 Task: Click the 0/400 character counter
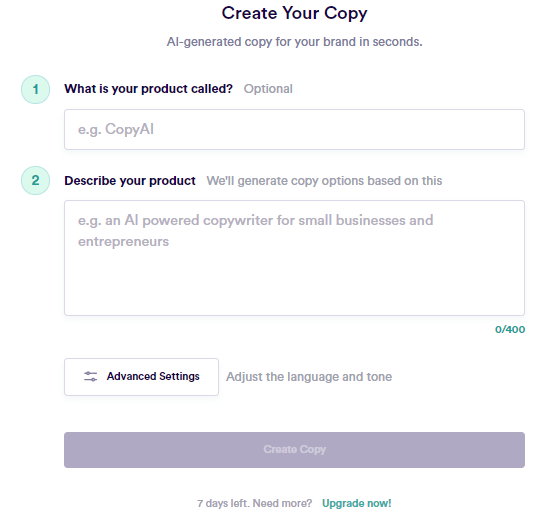[510, 330]
